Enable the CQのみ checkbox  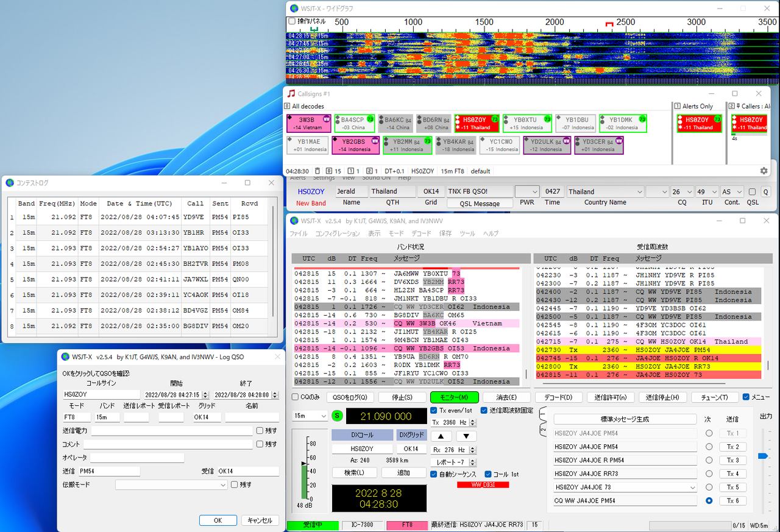296,397
